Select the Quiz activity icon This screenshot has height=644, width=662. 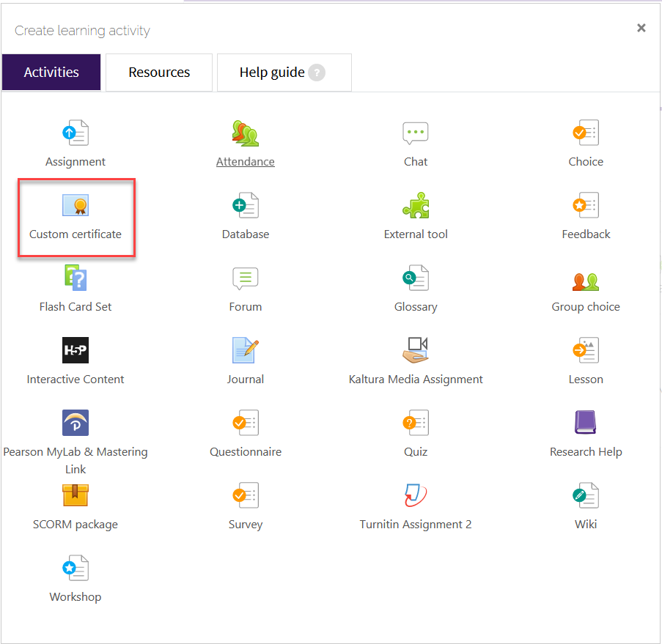coord(415,423)
